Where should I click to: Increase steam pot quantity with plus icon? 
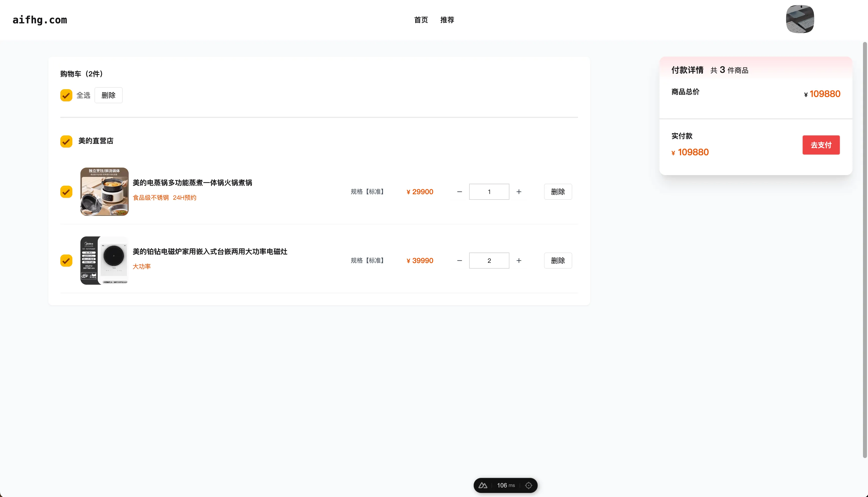[x=519, y=192]
